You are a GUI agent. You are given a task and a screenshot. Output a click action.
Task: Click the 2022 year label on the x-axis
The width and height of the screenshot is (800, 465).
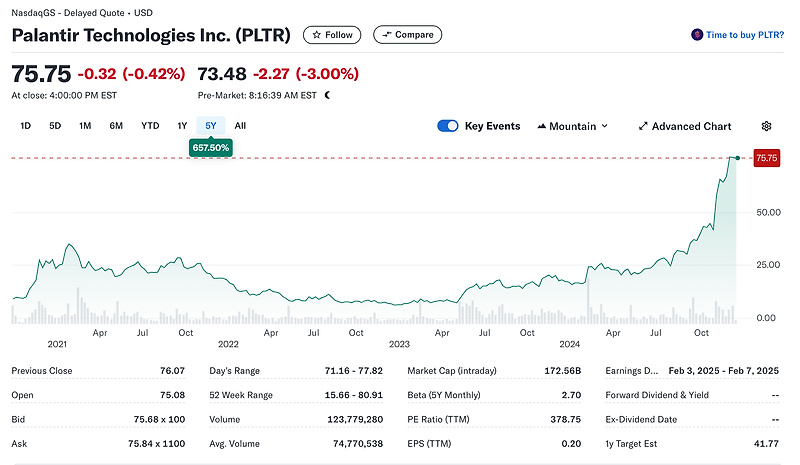tap(228, 344)
